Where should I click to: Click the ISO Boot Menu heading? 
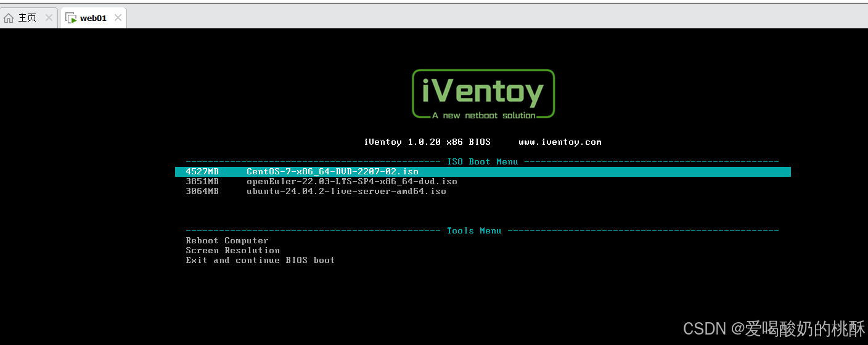click(x=483, y=162)
